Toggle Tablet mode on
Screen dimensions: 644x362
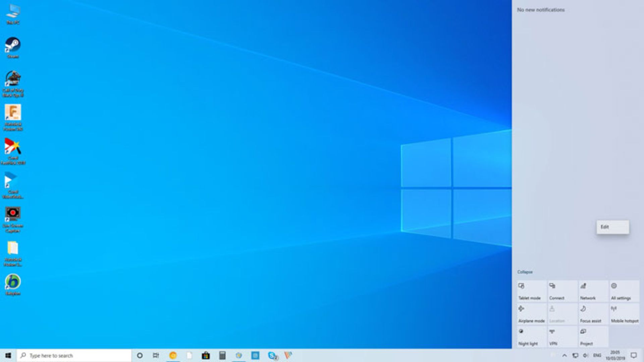pyautogui.click(x=531, y=291)
